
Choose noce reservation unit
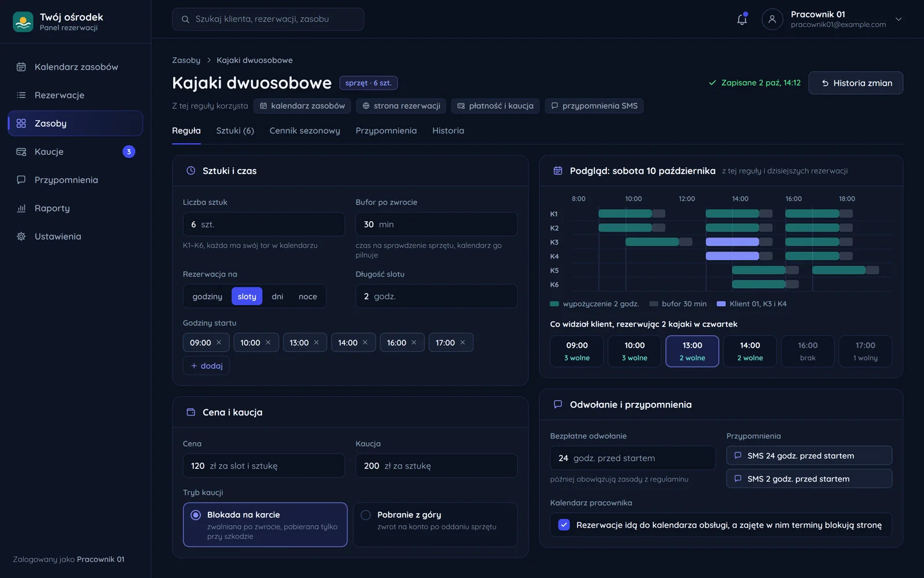pyautogui.click(x=308, y=297)
